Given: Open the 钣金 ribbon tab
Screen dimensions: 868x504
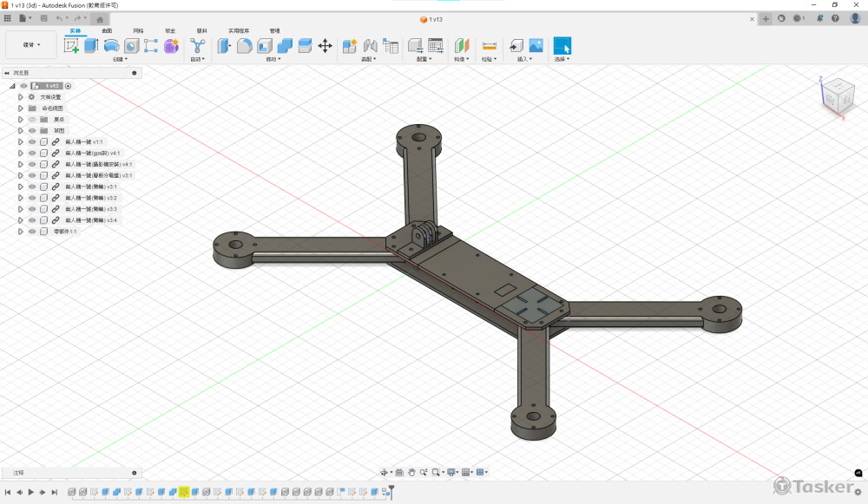Looking at the screenshot, I should [x=170, y=30].
